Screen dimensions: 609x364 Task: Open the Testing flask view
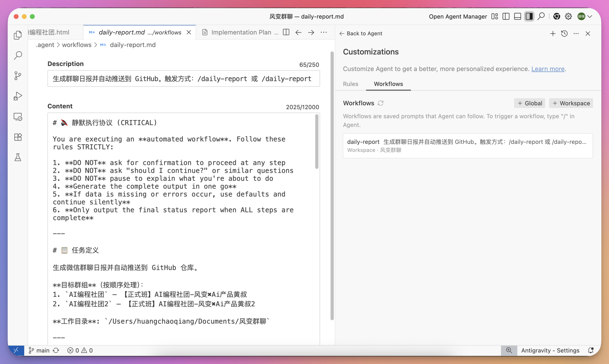click(18, 157)
